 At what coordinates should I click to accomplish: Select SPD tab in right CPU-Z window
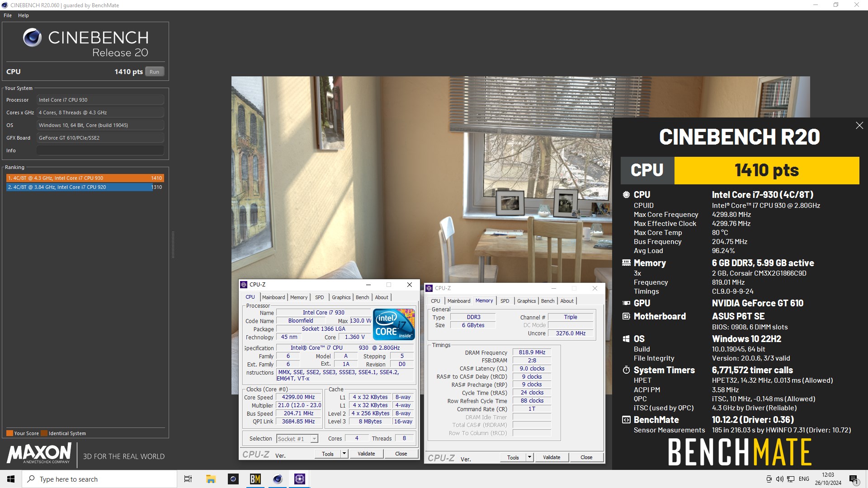(x=505, y=301)
